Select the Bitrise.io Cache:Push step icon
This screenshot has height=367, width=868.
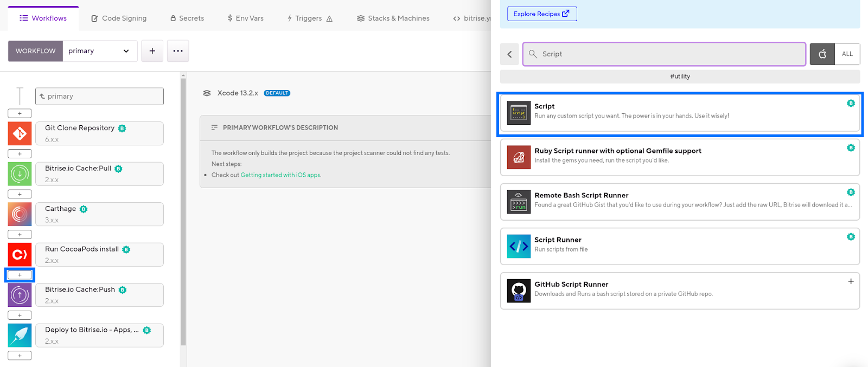[x=20, y=295]
